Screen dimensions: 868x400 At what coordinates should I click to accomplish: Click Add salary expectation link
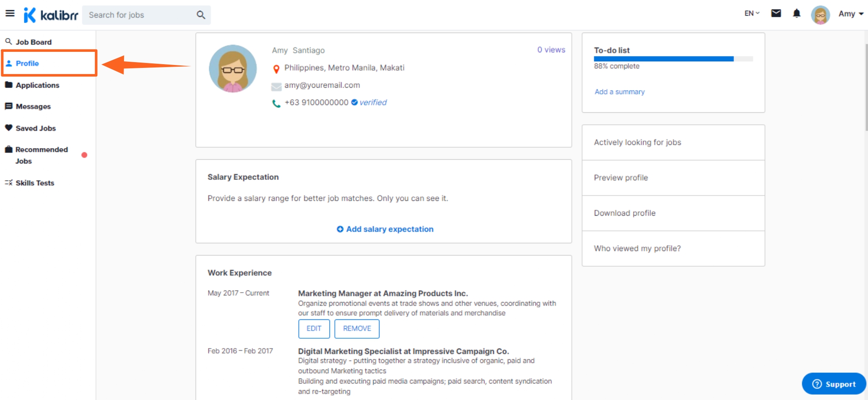point(385,229)
